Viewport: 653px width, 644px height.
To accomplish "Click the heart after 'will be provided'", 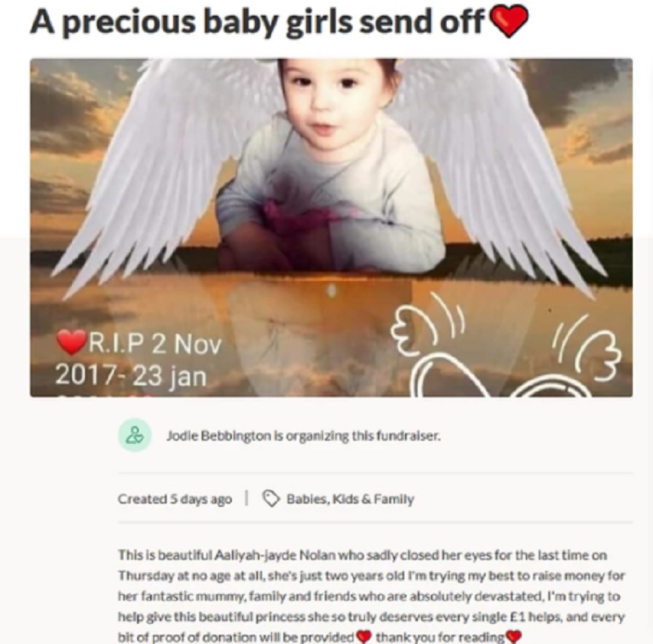I will click(364, 637).
